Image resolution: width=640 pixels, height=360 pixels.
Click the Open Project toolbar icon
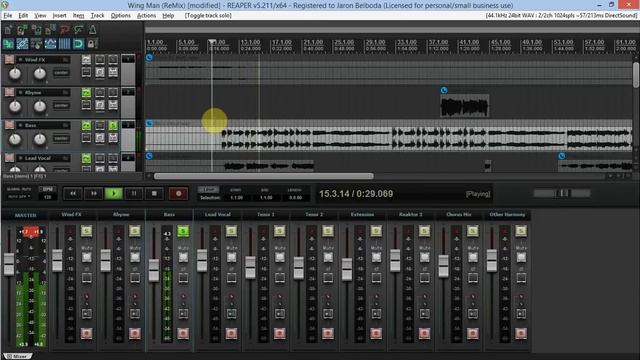[x=22, y=29]
